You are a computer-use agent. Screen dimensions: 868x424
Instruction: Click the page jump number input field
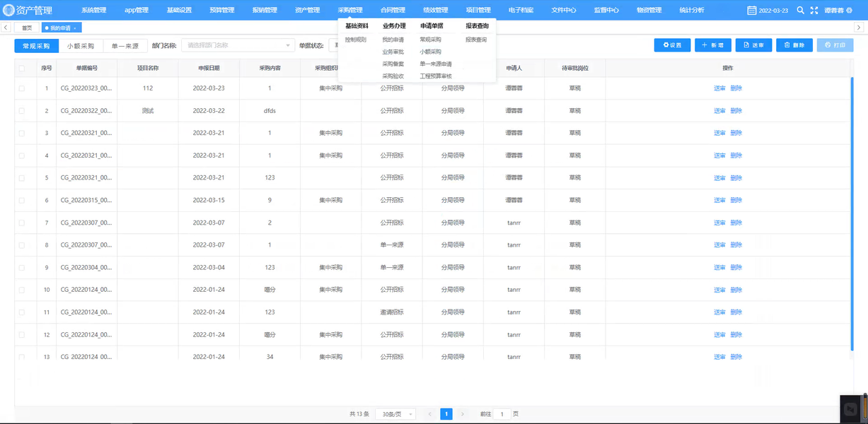(x=502, y=414)
